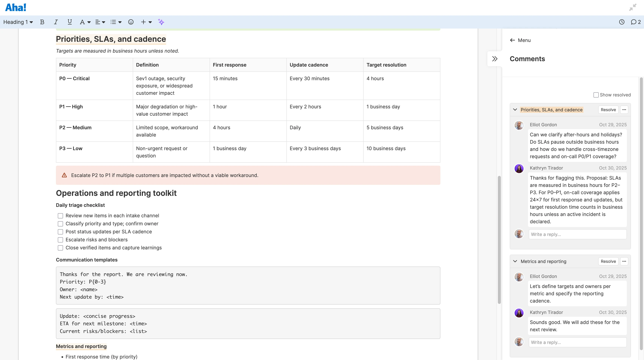Screen dimensions: 644x360
Task: Click the underline icon
Action: tap(70, 22)
